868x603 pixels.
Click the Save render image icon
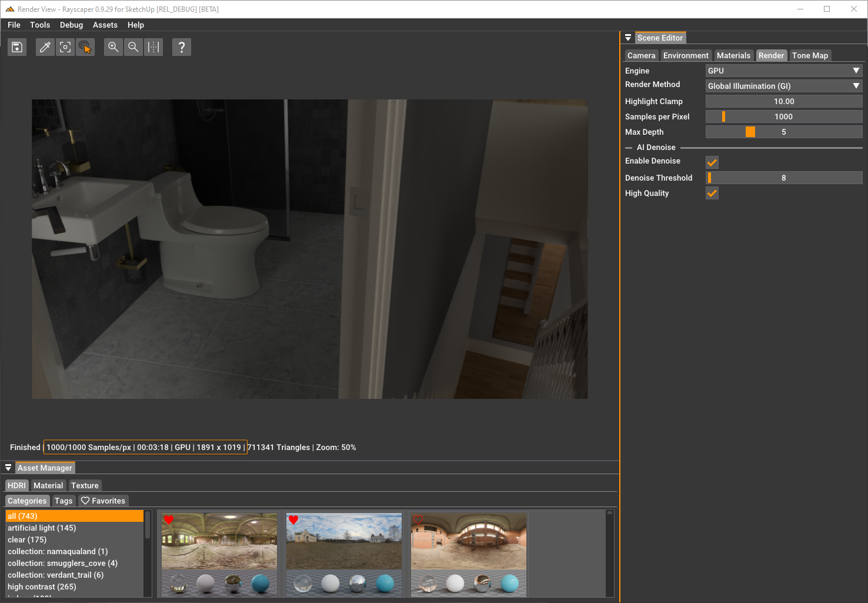click(x=17, y=47)
